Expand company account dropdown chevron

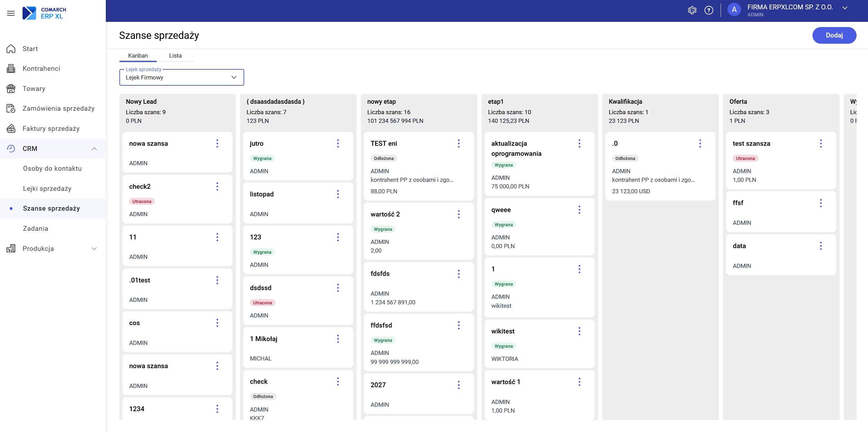pos(845,8)
